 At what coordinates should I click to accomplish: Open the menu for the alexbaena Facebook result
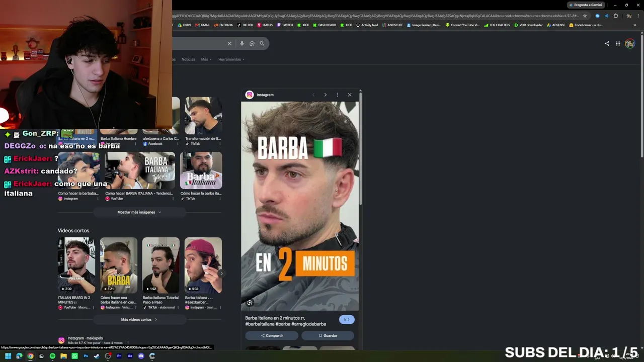pyautogui.click(x=177, y=144)
